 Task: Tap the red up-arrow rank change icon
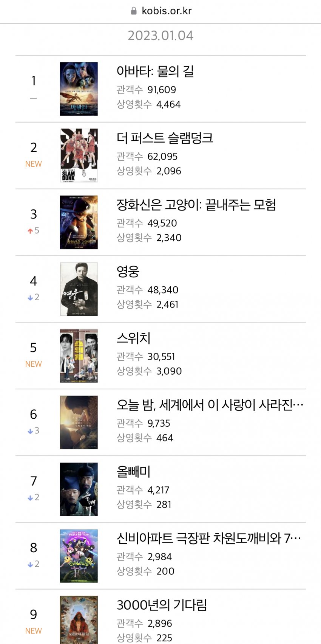(x=30, y=231)
